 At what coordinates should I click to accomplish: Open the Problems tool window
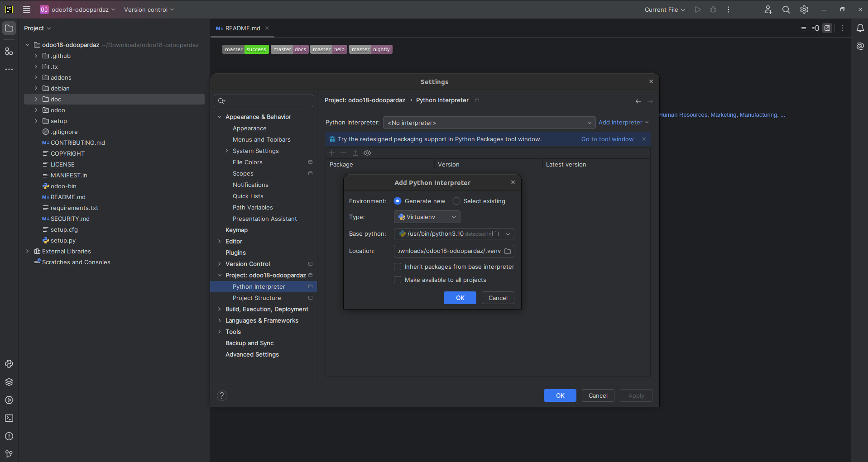tap(9, 436)
